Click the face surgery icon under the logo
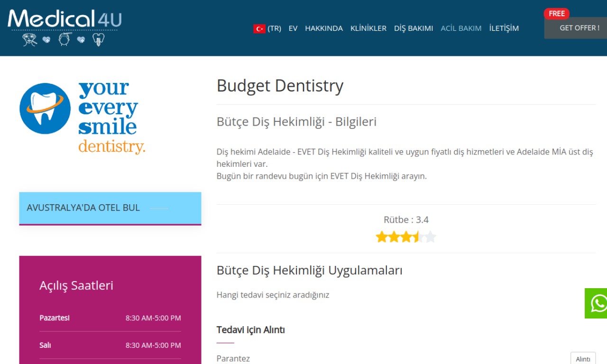The height and width of the screenshot is (364, 607). [30, 40]
